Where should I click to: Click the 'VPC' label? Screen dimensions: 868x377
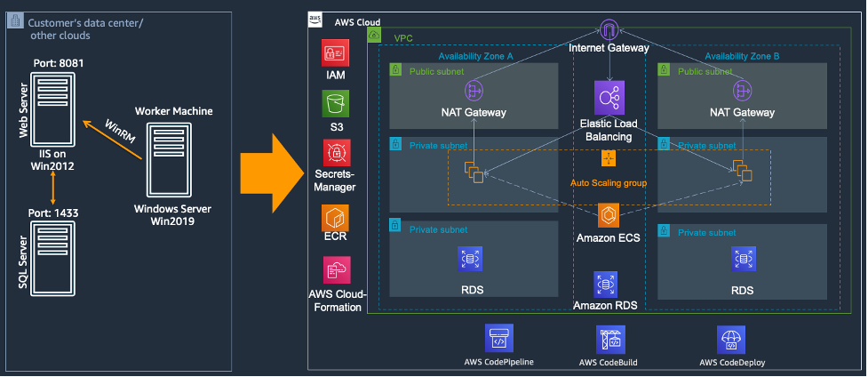403,39
